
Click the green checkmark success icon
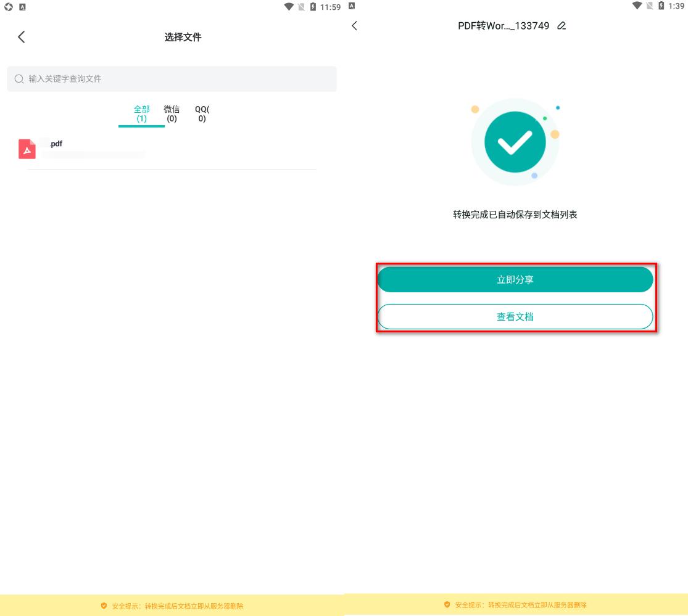[x=515, y=142]
